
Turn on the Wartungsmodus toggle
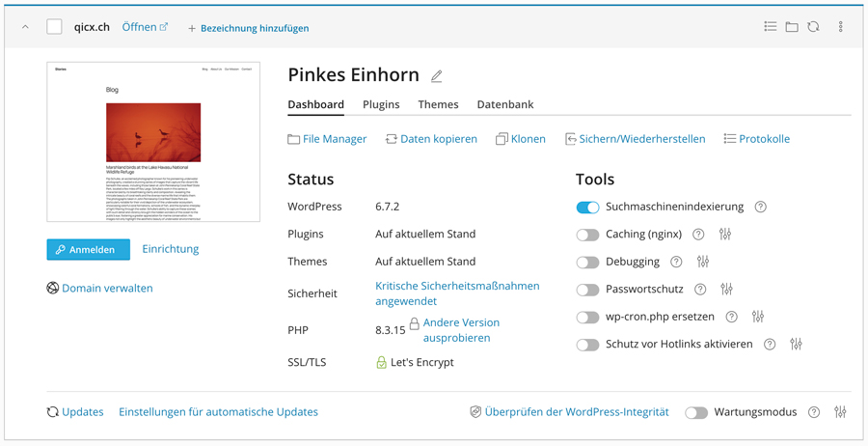click(696, 413)
